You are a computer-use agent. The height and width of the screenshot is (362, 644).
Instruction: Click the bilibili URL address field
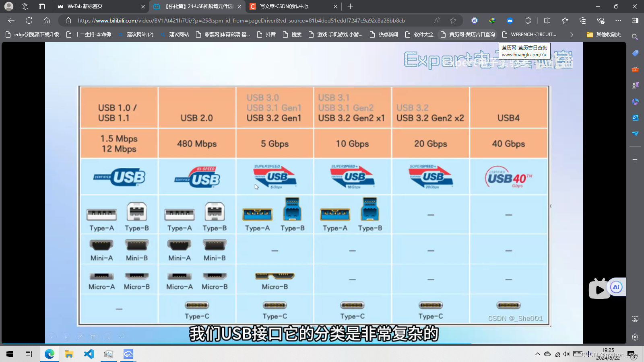pyautogui.click(x=242, y=21)
